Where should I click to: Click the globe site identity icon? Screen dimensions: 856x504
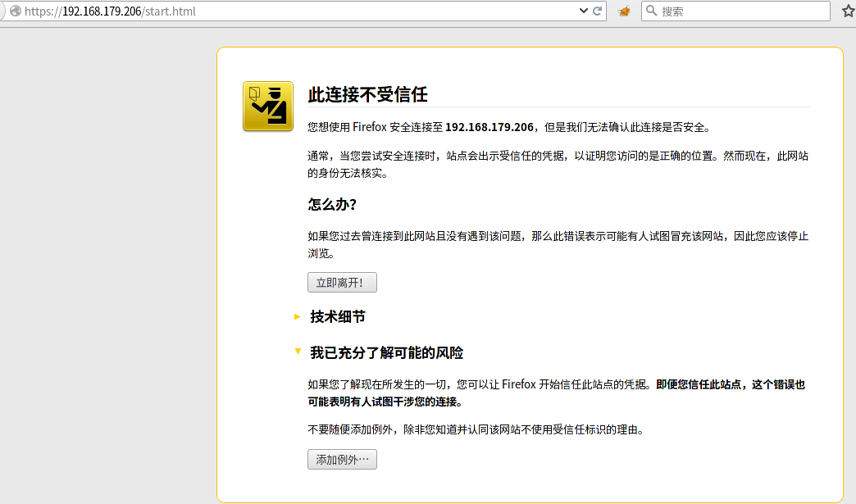click(16, 11)
